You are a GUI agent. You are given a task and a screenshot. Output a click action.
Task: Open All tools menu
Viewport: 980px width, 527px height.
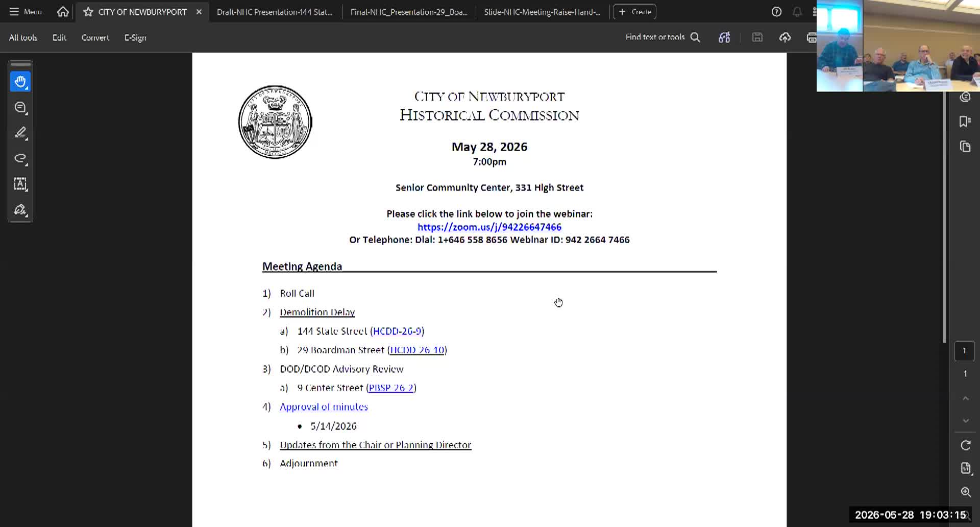pos(23,37)
